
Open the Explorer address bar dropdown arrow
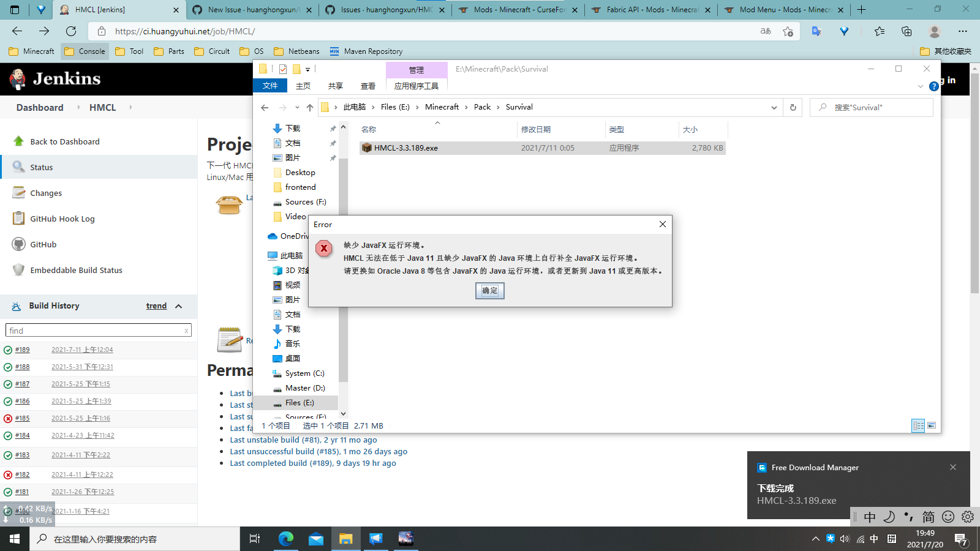(774, 107)
